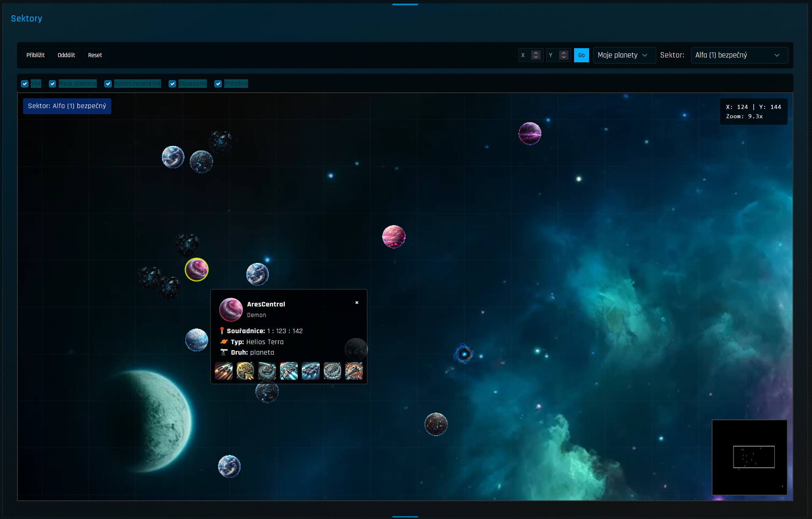Image resolution: width=812 pixels, height=519 pixels.
Task: Click the first mission icon in AresCentral popup
Action: pyautogui.click(x=224, y=371)
